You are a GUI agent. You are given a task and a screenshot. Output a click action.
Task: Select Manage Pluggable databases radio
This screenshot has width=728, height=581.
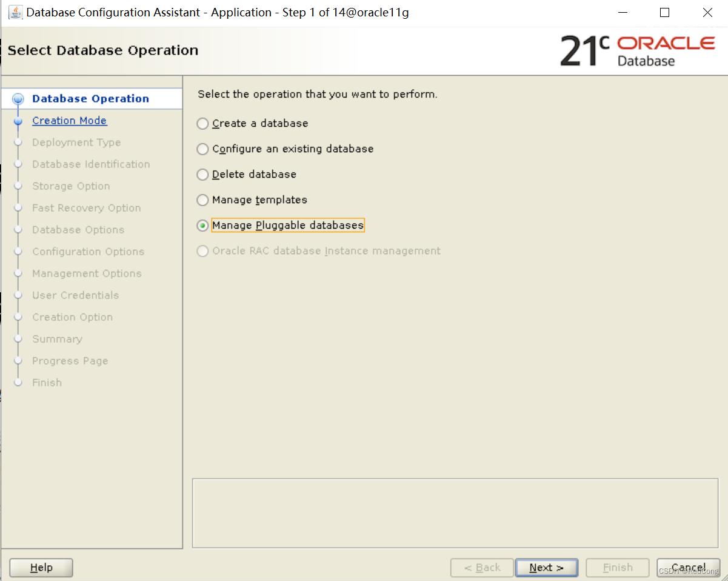pos(202,226)
